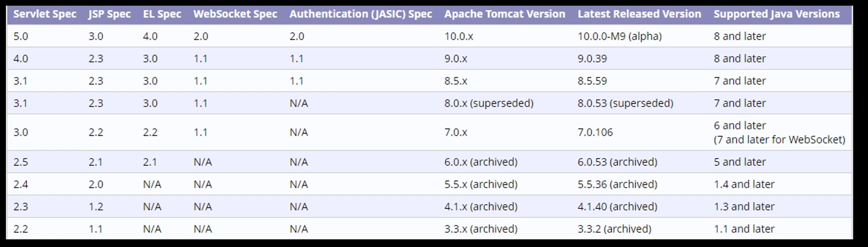Viewport: 868px width, 247px height.
Task: Select the EL Spec column header
Action: pos(162,14)
